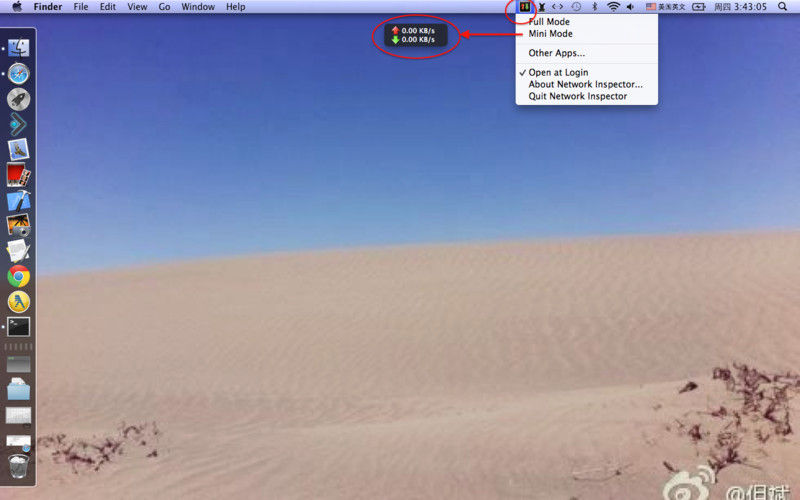Screen dimensions: 800x500
Task: Click the Wi-Fi status icon
Action: [x=613, y=7]
